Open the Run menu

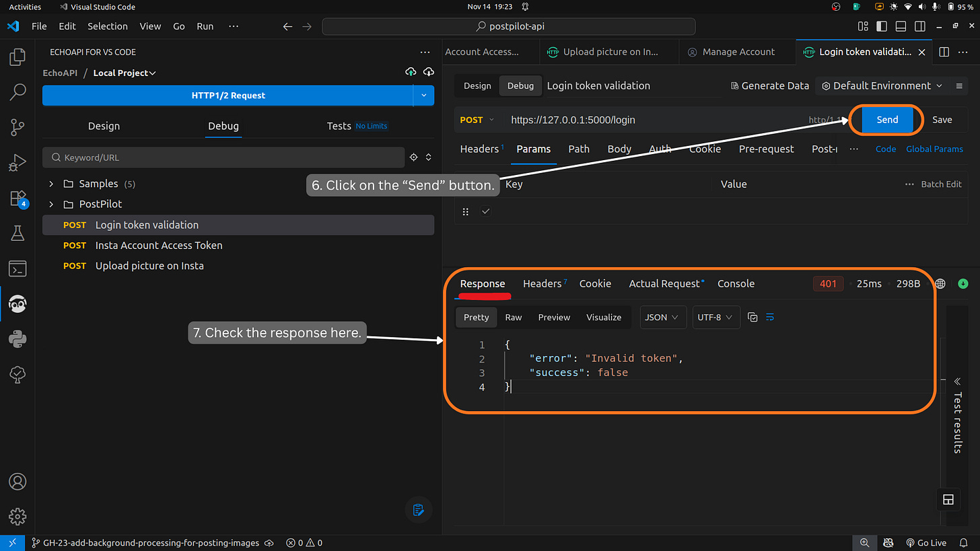(205, 26)
